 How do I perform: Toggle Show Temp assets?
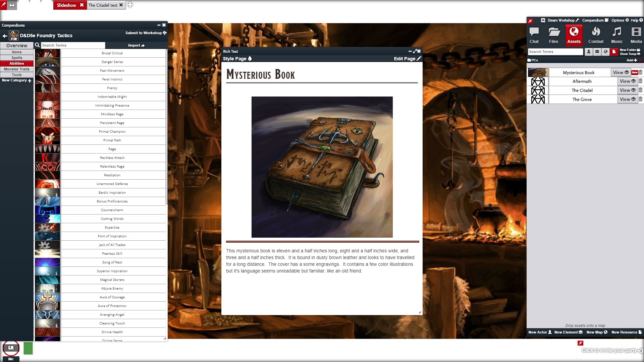pyautogui.click(x=630, y=54)
